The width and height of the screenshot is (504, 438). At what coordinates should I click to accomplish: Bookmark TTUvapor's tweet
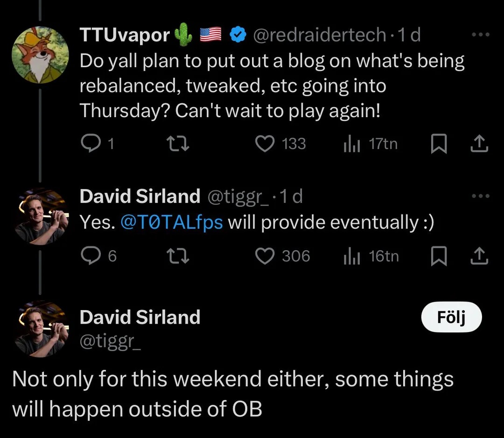pos(439,143)
